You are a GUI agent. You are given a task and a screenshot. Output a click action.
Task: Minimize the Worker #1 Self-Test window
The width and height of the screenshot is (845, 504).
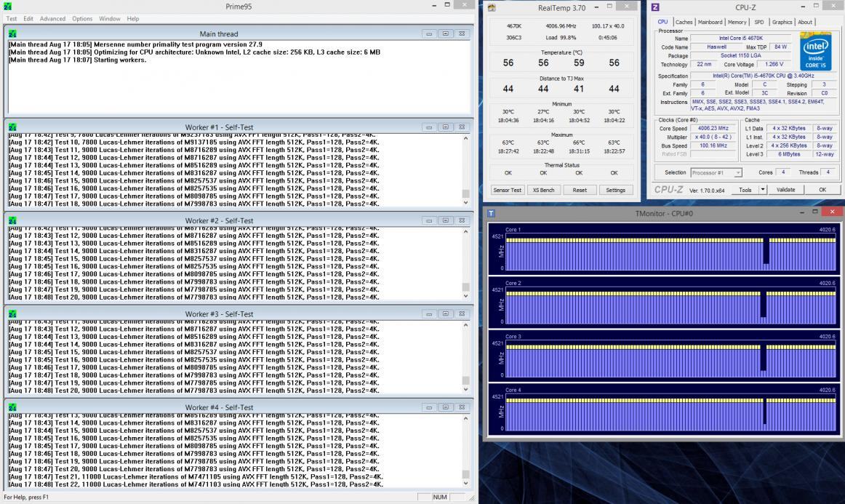tap(429, 127)
